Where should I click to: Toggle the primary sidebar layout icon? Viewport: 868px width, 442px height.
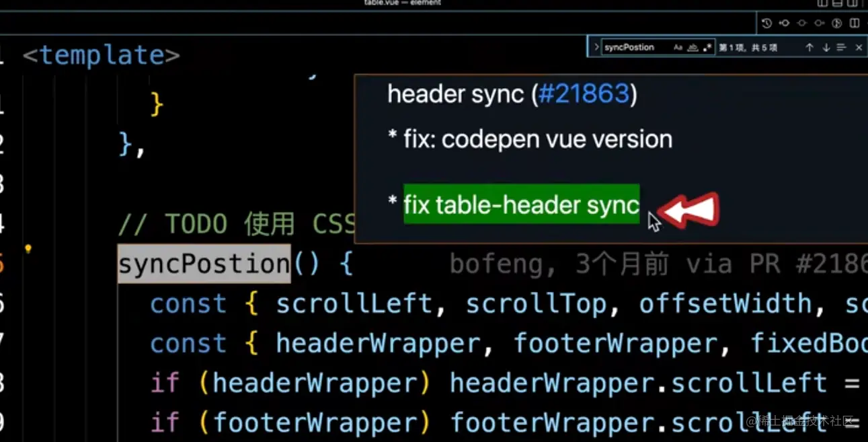click(821, 3)
